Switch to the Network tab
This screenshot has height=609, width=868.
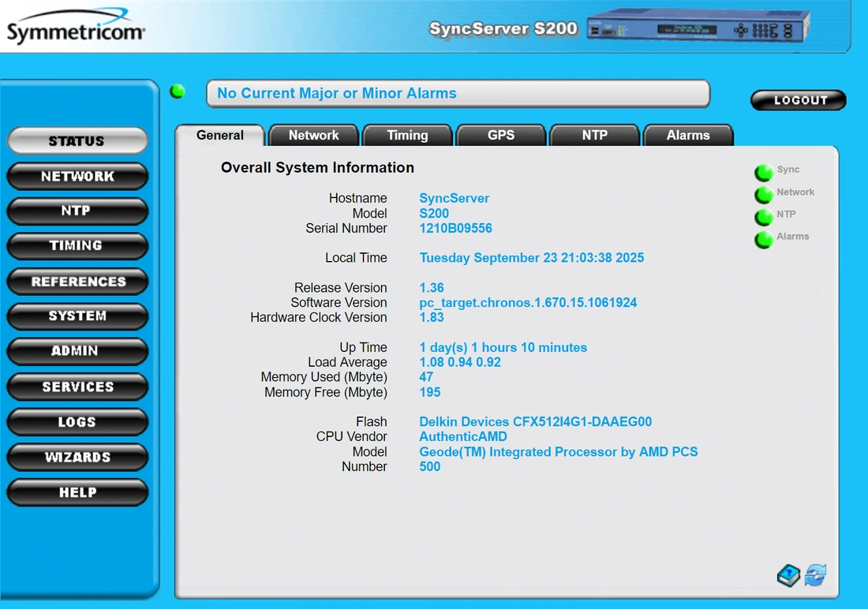pos(313,136)
